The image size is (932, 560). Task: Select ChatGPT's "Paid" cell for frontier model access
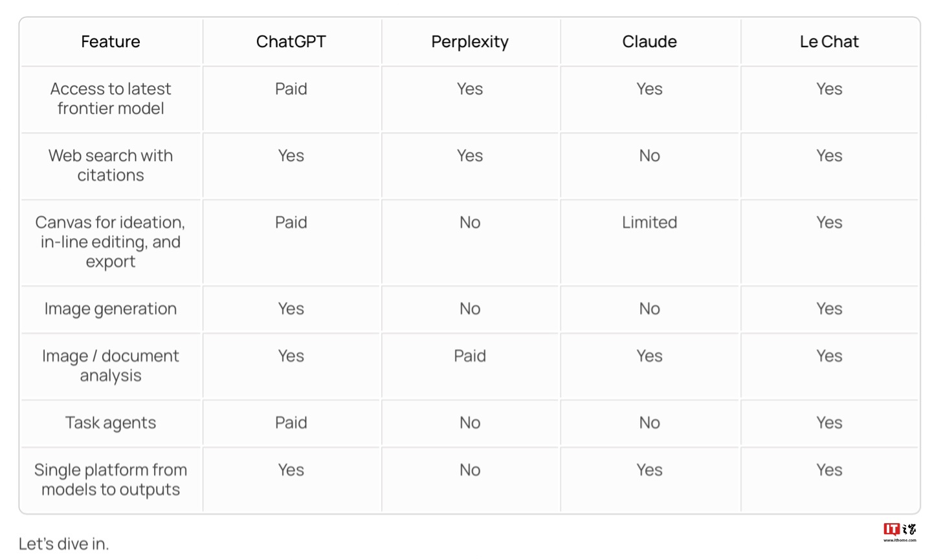(291, 89)
